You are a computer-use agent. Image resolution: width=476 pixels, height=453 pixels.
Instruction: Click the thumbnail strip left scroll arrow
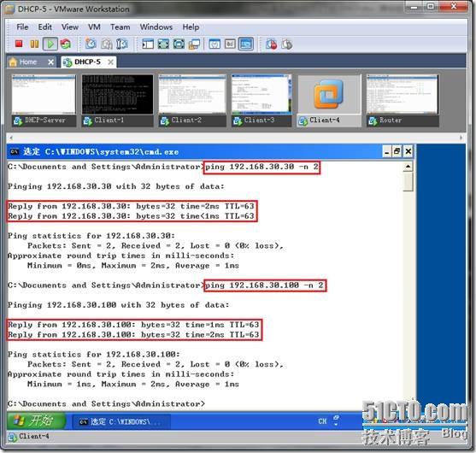(11, 138)
